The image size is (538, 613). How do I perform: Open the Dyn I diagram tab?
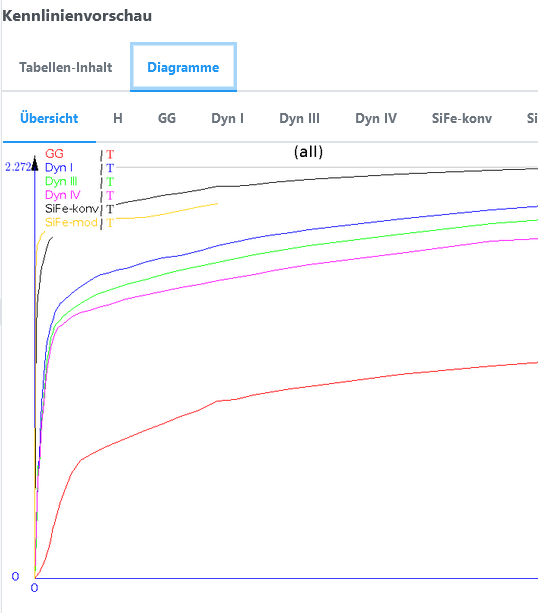pyautogui.click(x=228, y=118)
